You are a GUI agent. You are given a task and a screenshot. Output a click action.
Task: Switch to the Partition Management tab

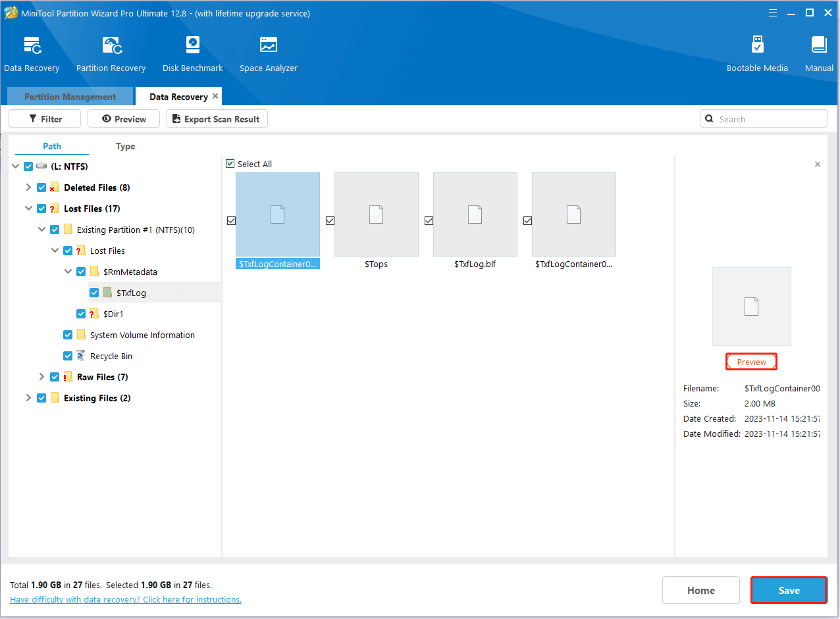pos(70,97)
